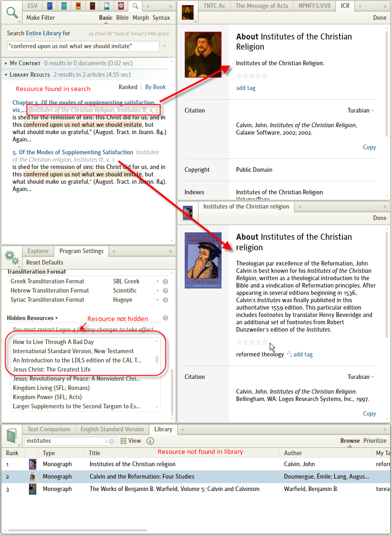Open the Turabian citation dropdown in lower panel
The height and width of the screenshot is (536, 392).
click(361, 377)
